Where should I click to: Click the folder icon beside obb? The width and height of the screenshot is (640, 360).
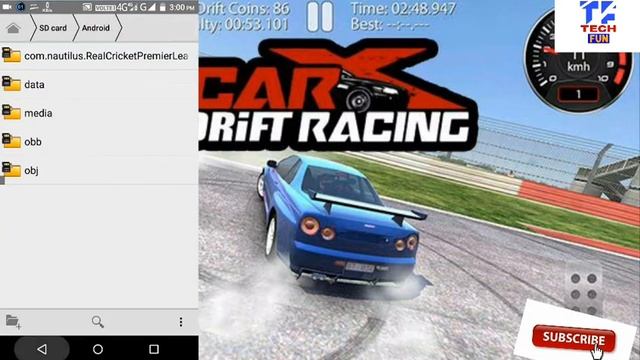click(11, 141)
